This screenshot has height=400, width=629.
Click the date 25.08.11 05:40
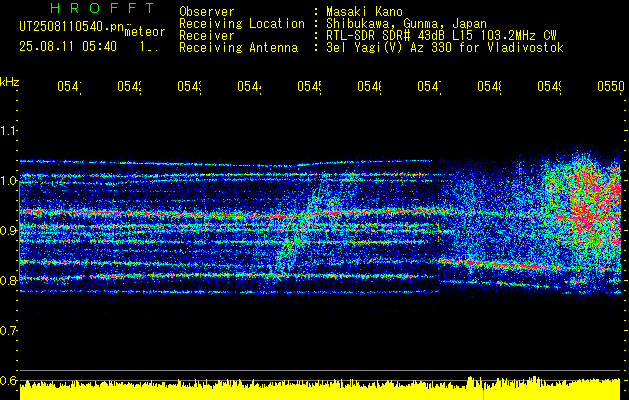coord(68,47)
